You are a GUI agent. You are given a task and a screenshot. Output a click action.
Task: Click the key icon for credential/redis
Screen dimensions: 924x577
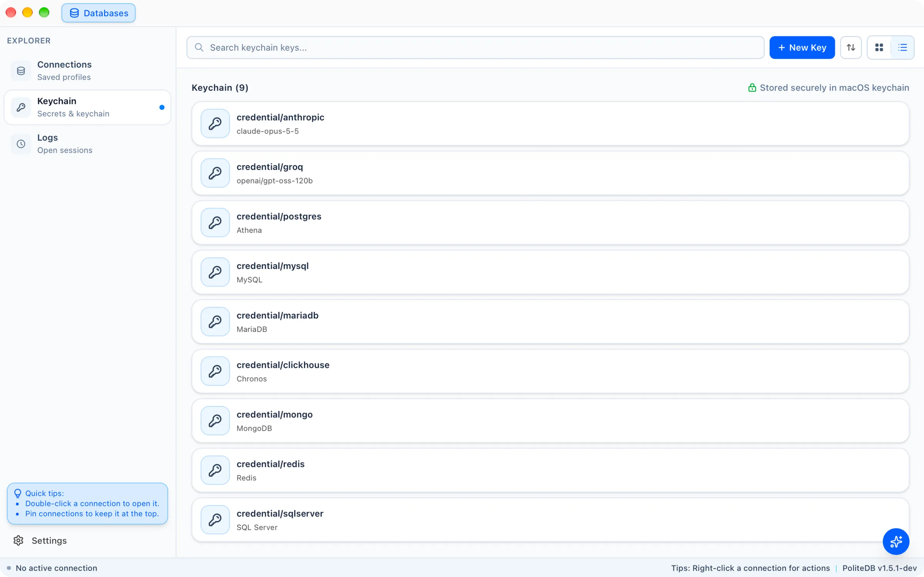215,470
